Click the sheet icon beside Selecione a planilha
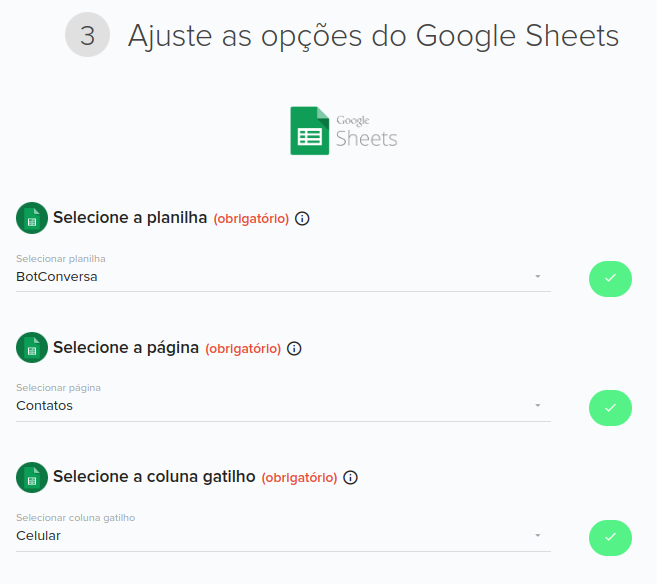657x584 pixels. pyautogui.click(x=32, y=218)
